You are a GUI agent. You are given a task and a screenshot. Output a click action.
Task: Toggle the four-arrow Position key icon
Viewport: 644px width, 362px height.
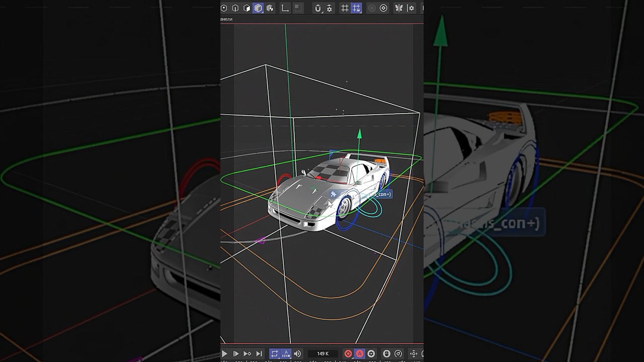point(414,354)
